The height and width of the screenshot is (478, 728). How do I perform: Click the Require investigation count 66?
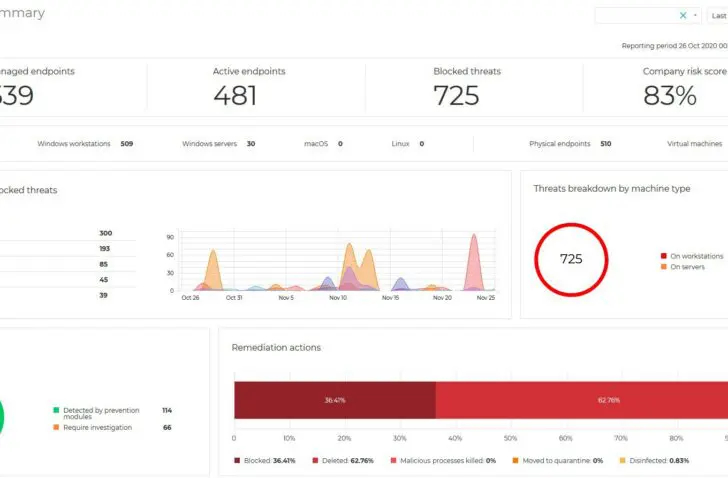coord(167,427)
